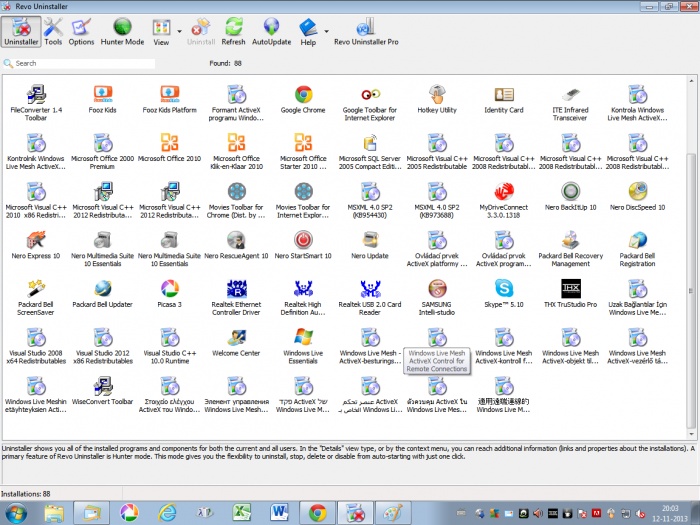Expand the View dropdown arrow
The image size is (700, 525).
pos(179,30)
